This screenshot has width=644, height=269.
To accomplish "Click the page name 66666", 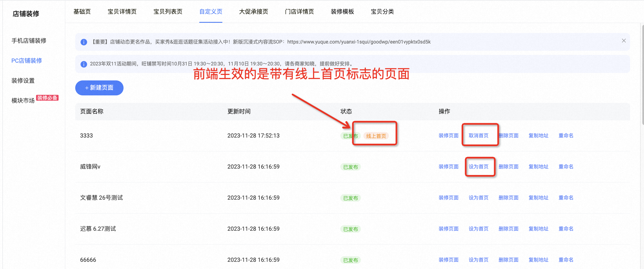I will [88, 260].
